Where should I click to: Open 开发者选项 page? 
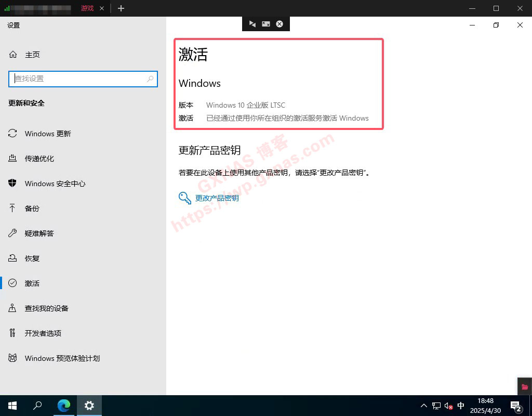(x=43, y=333)
